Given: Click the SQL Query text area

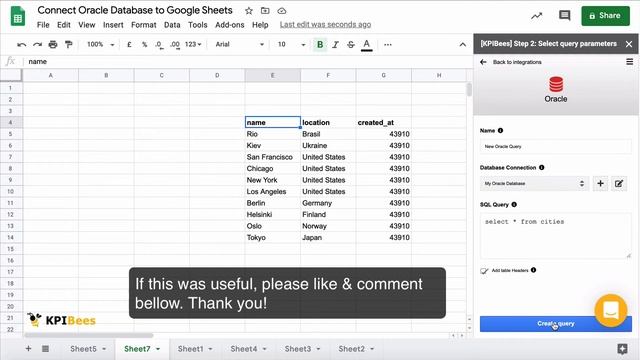Looking at the screenshot, I should point(556,236).
